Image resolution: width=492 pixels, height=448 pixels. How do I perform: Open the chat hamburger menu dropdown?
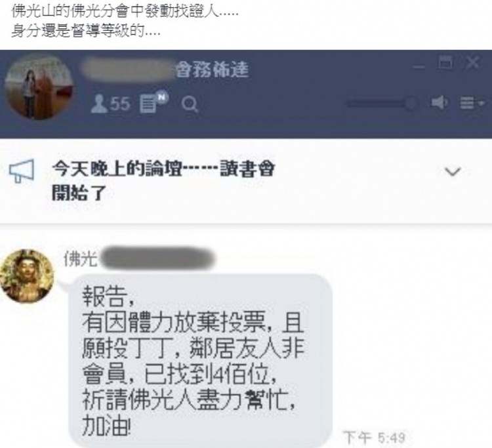(x=472, y=103)
